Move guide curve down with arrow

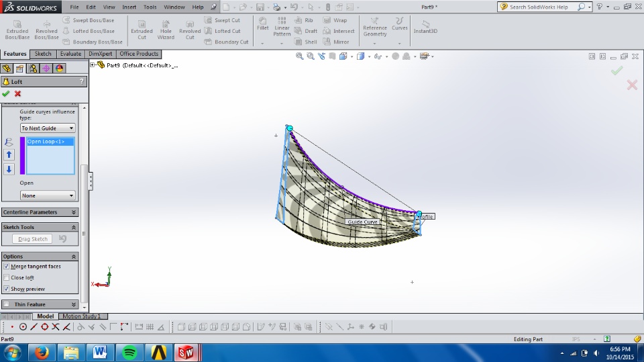(9, 169)
